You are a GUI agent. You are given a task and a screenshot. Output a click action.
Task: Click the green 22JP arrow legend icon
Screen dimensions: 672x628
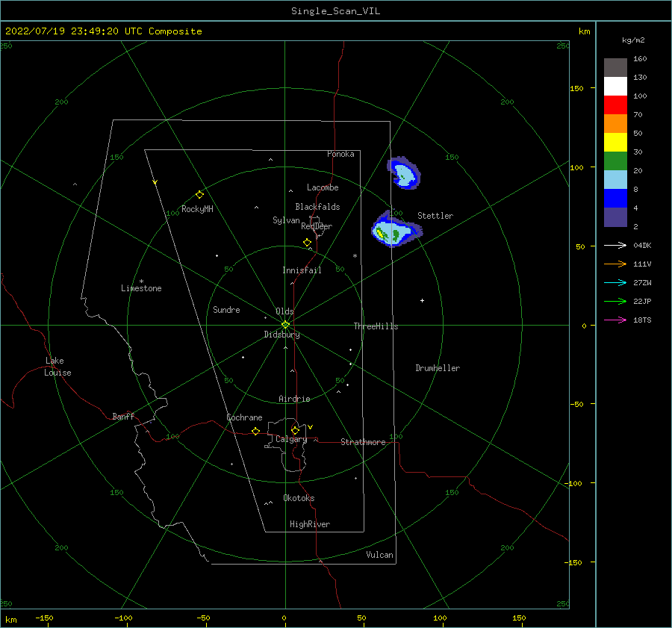[615, 302]
